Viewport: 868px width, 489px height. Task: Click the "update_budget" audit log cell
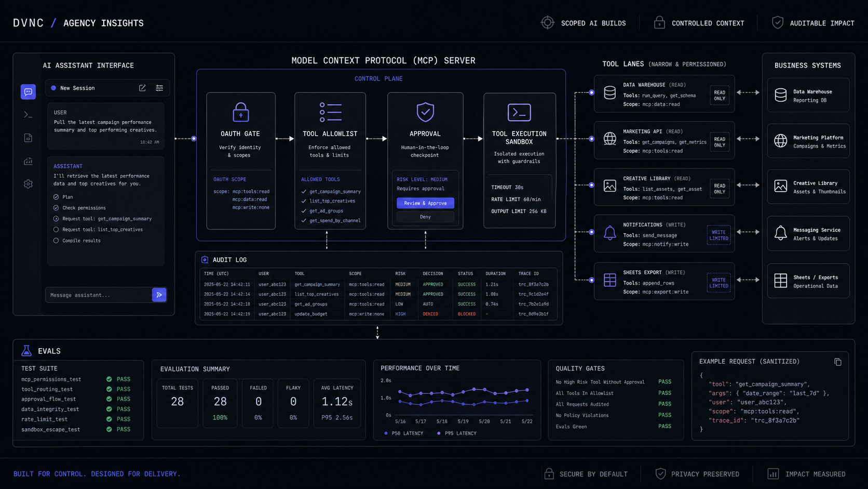coord(311,314)
